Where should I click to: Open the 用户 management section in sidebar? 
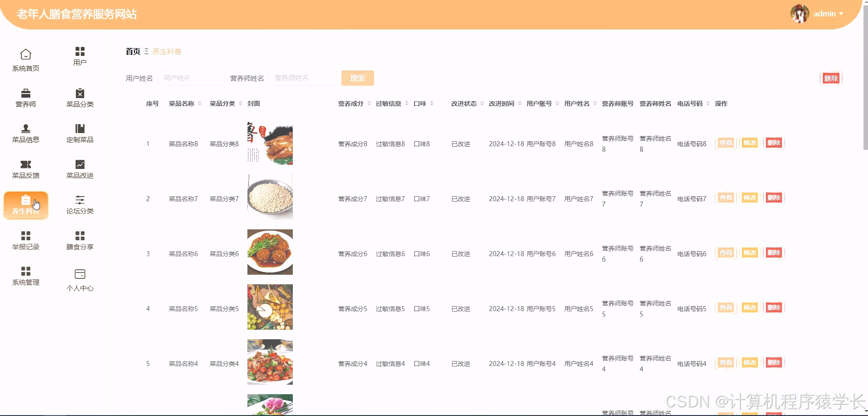(x=79, y=55)
